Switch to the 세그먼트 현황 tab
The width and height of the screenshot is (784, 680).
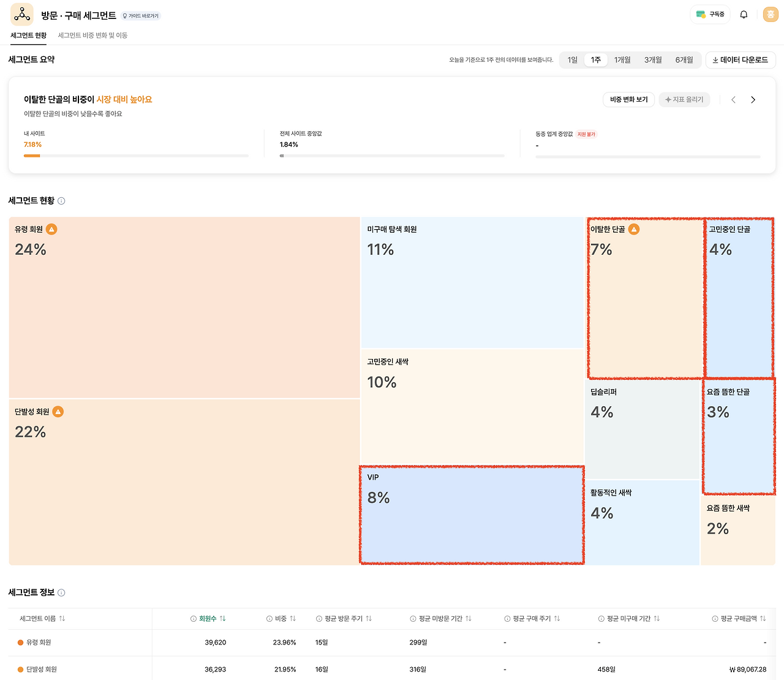[29, 36]
